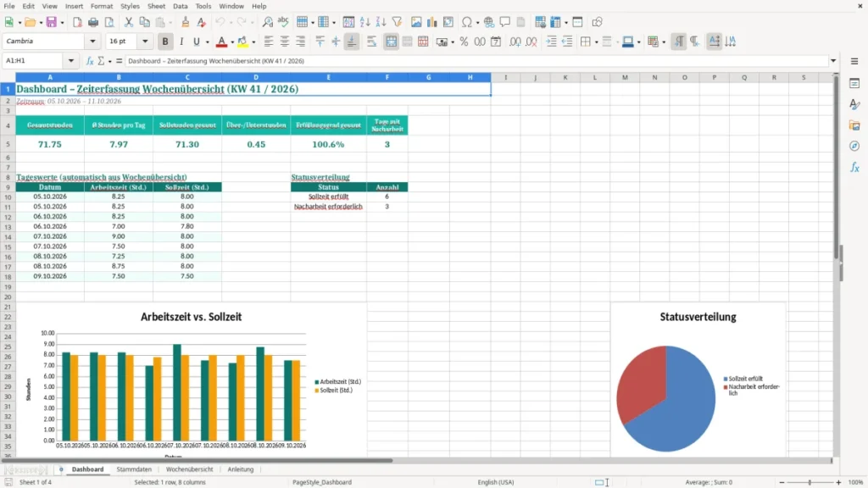This screenshot has height=488, width=868.
Task: Insert an image via the toolbar
Action: tap(416, 22)
